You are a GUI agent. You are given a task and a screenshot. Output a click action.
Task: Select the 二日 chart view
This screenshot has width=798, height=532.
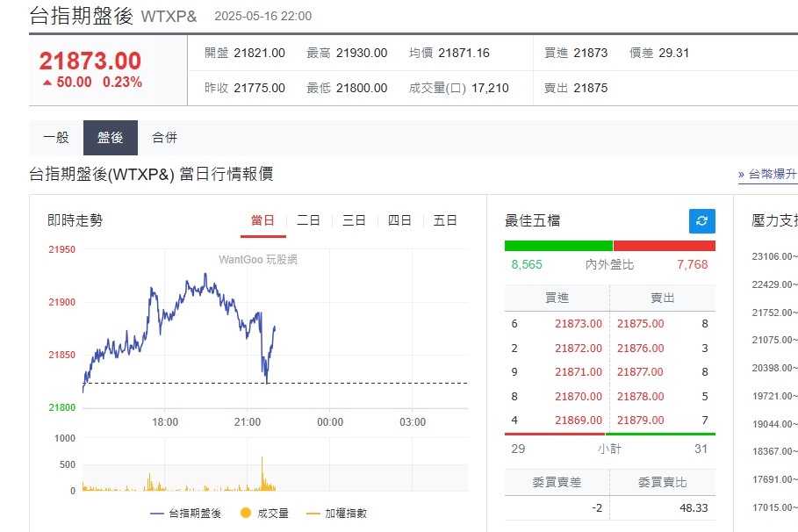click(308, 220)
